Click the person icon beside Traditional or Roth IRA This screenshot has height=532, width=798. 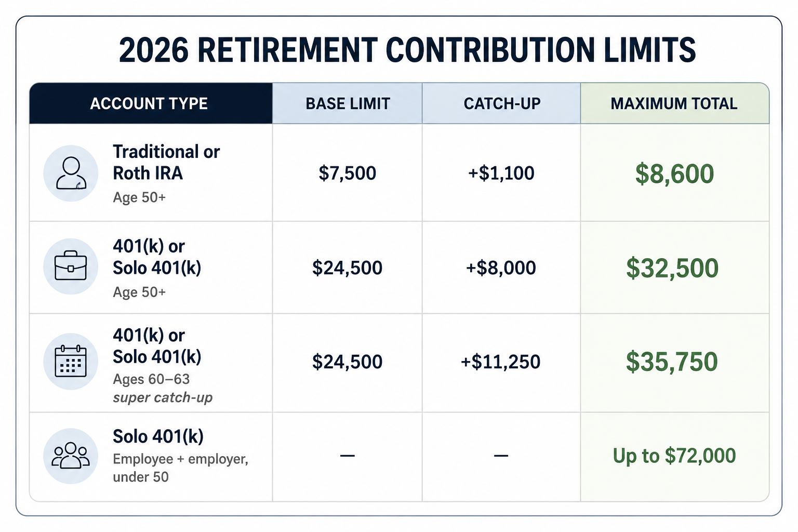pos(71,173)
